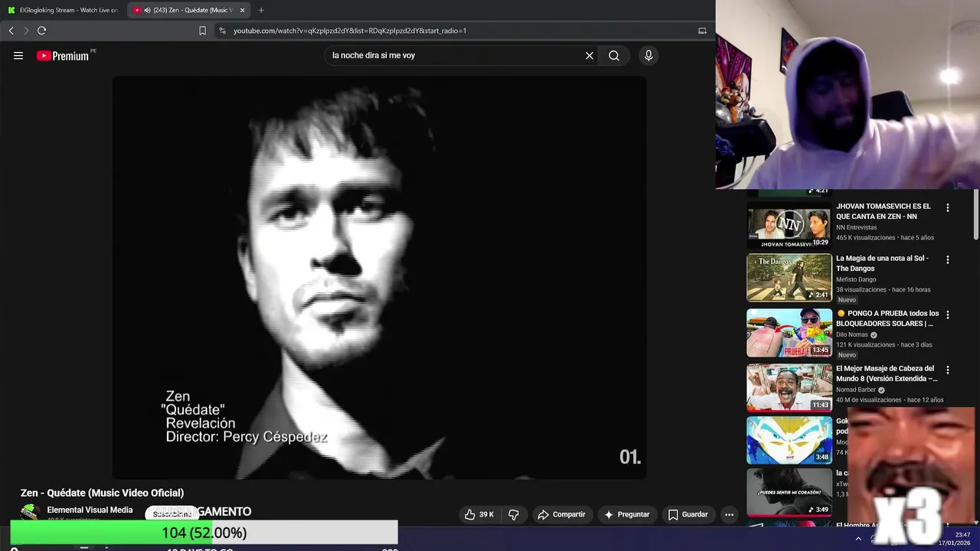The width and height of the screenshot is (980, 551).
Task: Run the search with the magnifier button
Action: pyautogui.click(x=614, y=56)
